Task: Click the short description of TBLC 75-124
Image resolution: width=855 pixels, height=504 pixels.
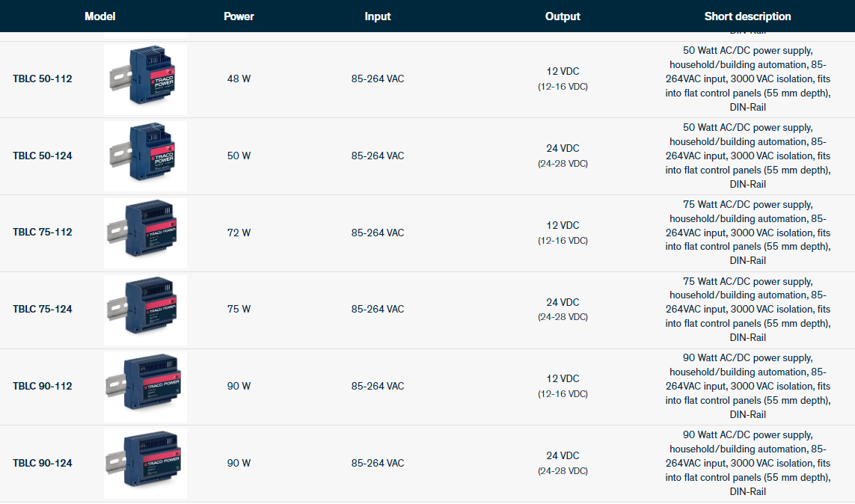Action: click(x=747, y=310)
